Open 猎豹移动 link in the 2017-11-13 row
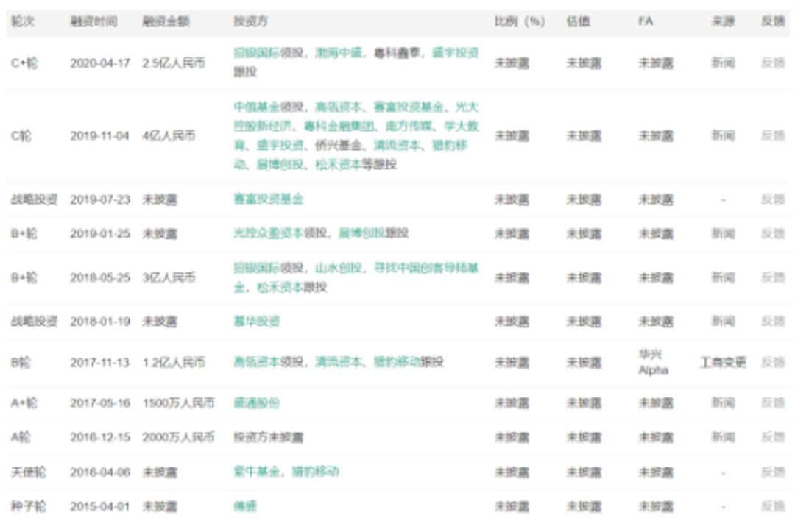 [397, 362]
